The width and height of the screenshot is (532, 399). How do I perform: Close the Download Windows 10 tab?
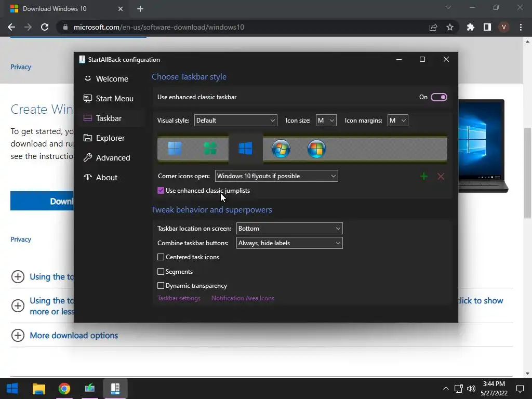click(121, 9)
